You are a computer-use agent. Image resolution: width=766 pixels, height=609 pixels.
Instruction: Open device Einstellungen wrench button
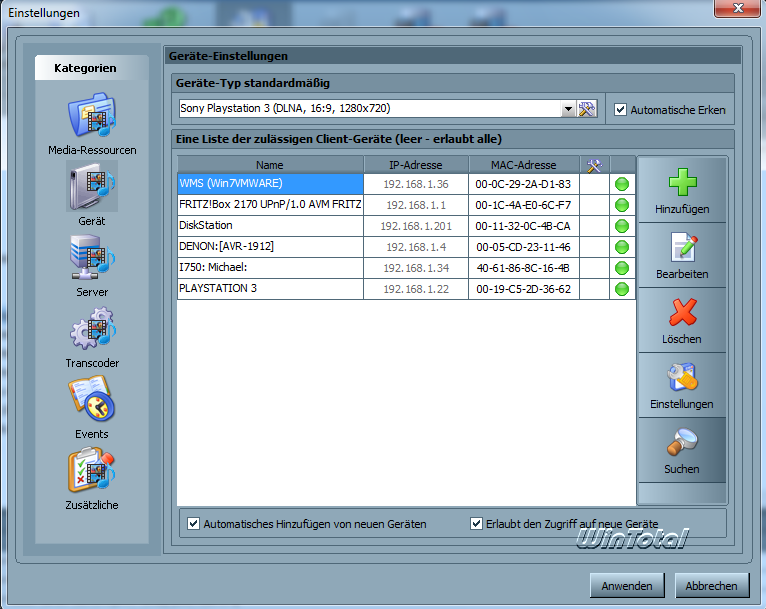(682, 385)
